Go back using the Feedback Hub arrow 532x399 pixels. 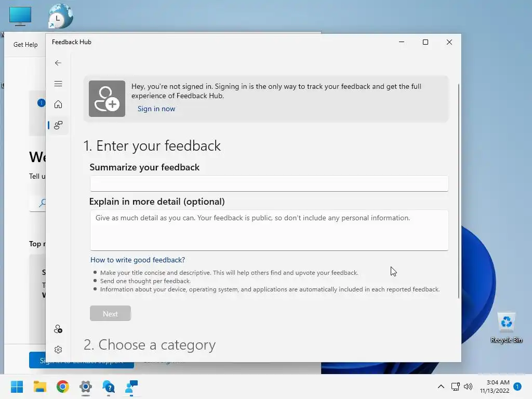(x=58, y=63)
